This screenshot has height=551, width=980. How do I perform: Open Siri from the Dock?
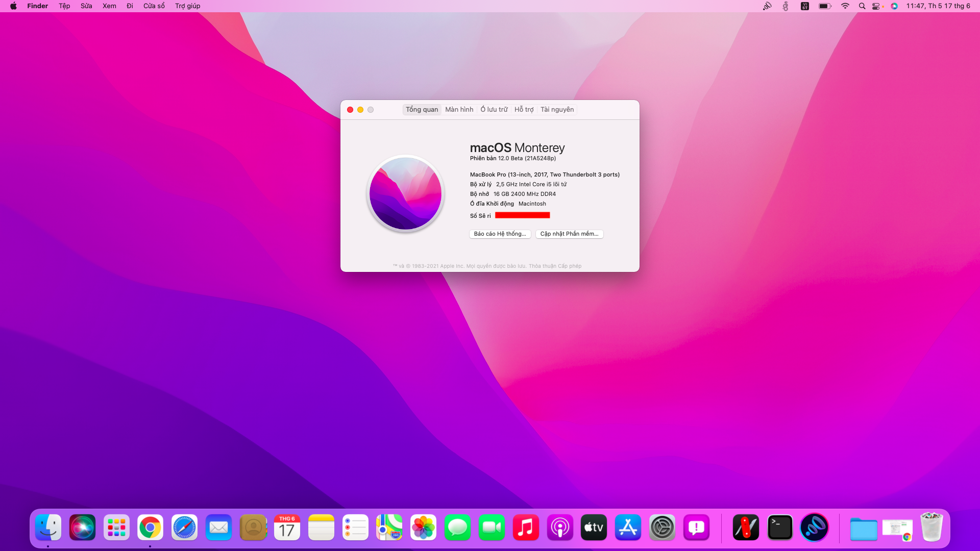point(82,528)
